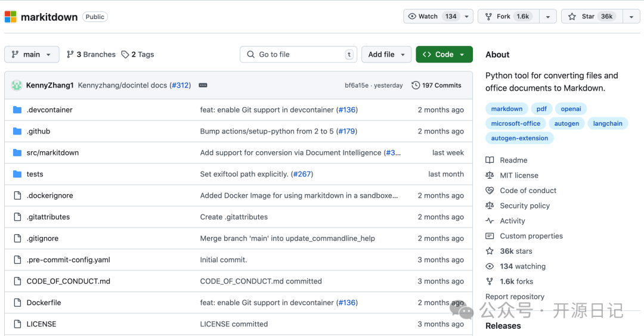Click the heart icon by Code of conduct
Screen dimensions: 644x336
(490, 191)
